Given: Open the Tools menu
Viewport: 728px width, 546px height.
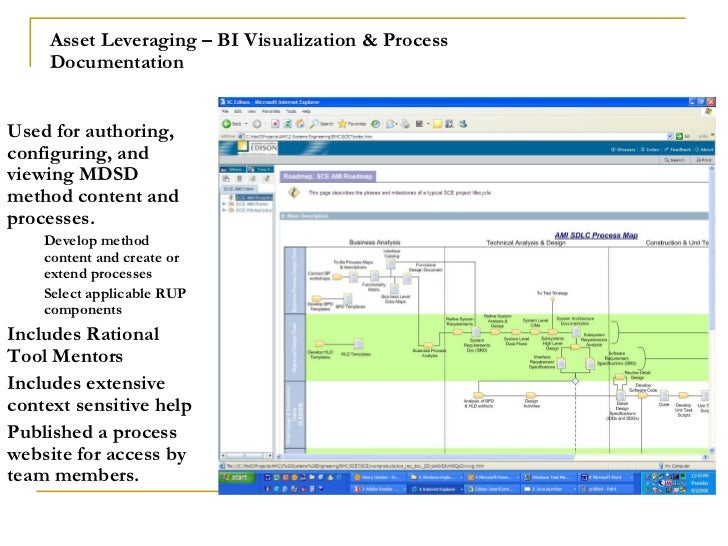Looking at the screenshot, I should click(x=291, y=111).
